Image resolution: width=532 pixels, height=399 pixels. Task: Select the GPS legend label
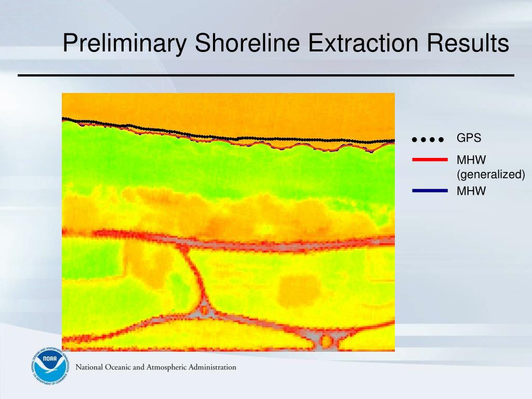click(469, 138)
